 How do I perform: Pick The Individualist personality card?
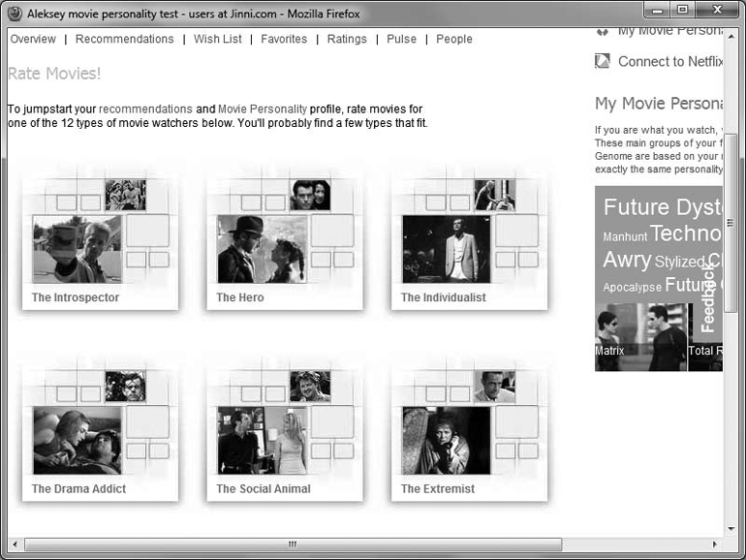point(469,243)
